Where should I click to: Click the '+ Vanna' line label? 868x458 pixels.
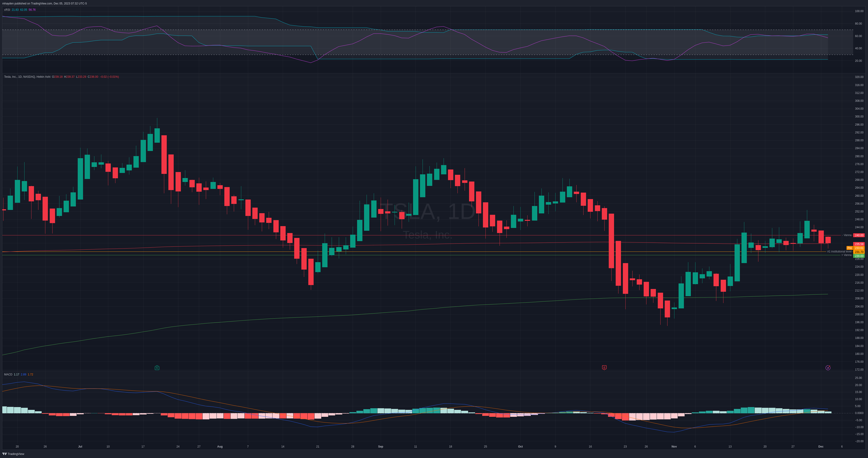click(846, 255)
